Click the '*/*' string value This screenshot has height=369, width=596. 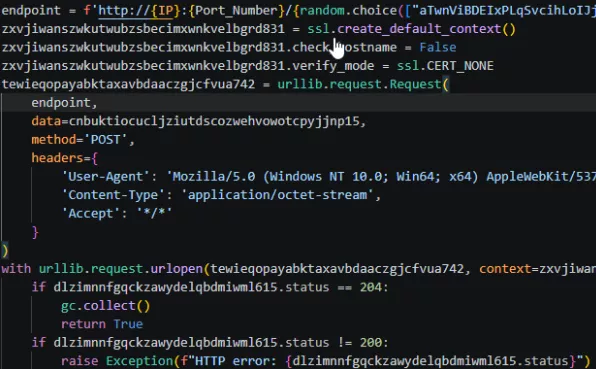(x=154, y=213)
